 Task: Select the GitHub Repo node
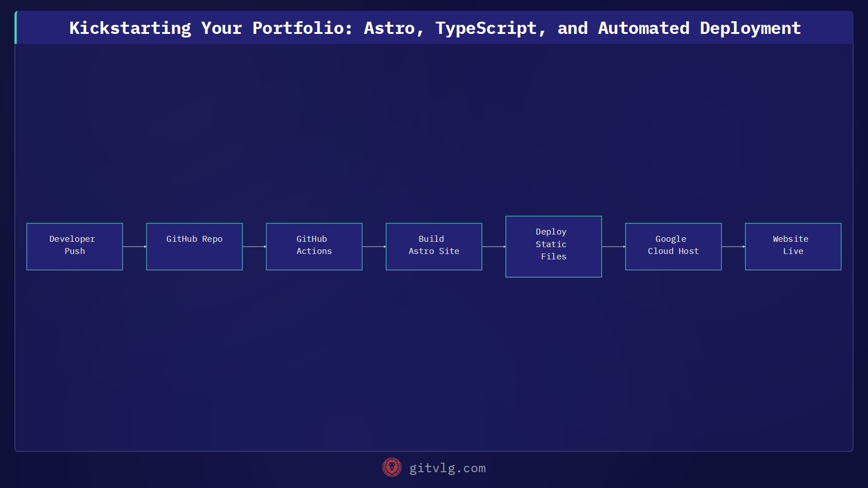[x=194, y=247]
